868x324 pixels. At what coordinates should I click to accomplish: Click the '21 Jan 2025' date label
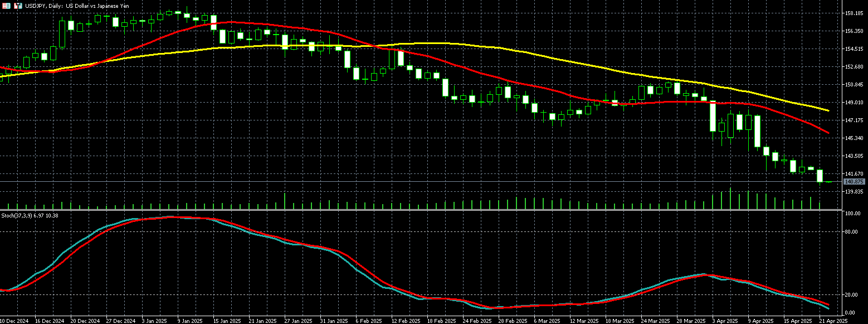(262, 321)
